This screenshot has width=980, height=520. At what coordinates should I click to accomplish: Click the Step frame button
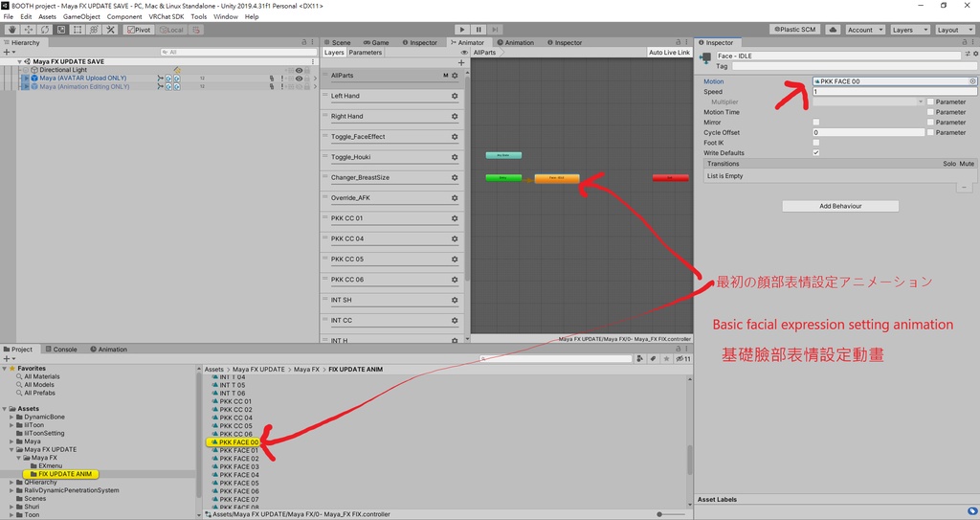click(495, 30)
